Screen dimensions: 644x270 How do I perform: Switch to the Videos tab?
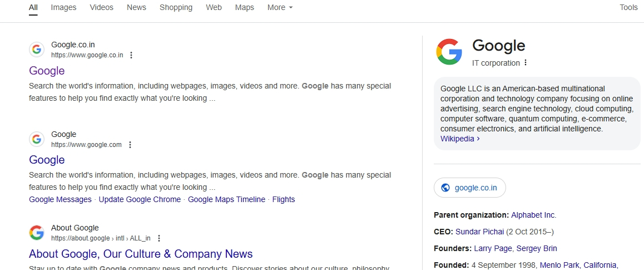tap(101, 7)
